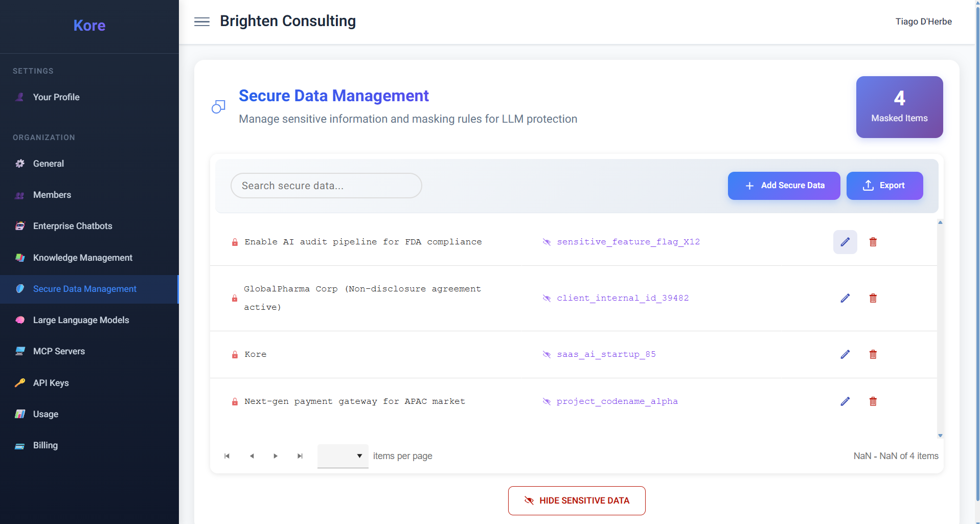
Task: Delete the sensitive_feature_flag_X12 entry
Action: (873, 242)
